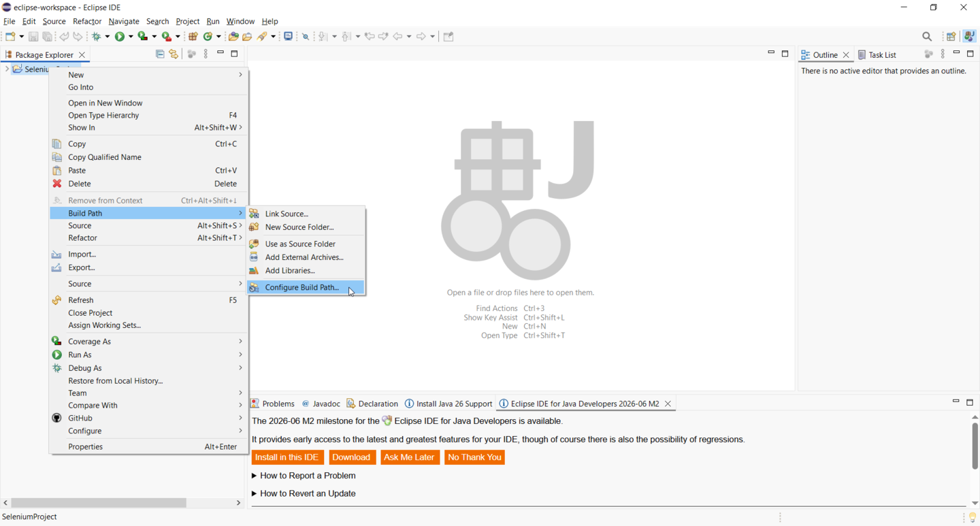Click No Thank You button
980x526 pixels.
pyautogui.click(x=474, y=457)
